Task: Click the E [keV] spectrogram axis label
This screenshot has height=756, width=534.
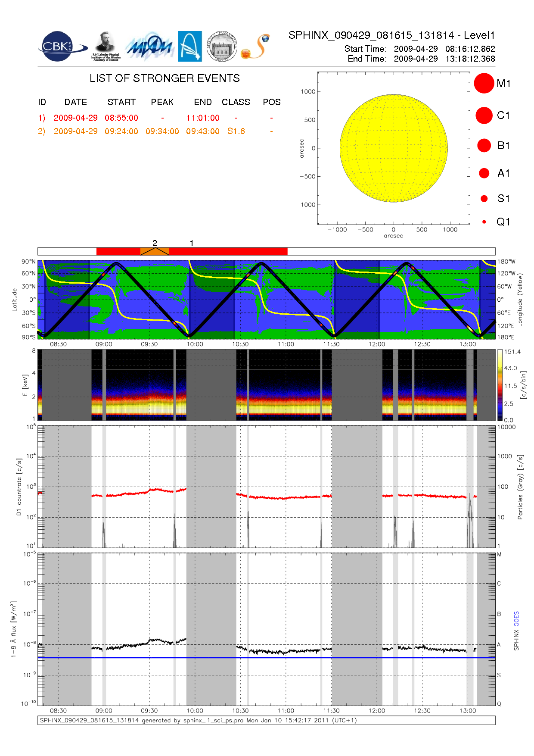Action: click(25, 385)
